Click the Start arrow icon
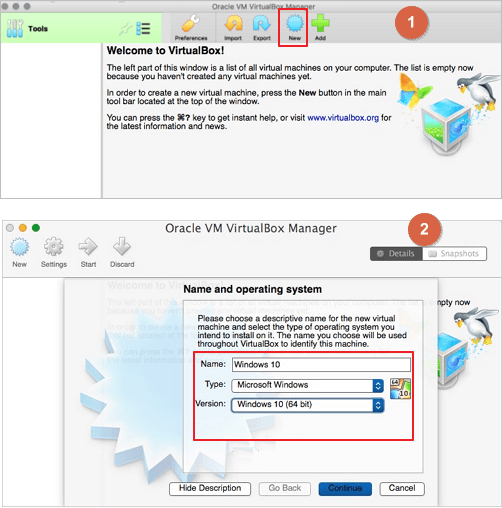This screenshot has height=508, width=502. [x=88, y=253]
